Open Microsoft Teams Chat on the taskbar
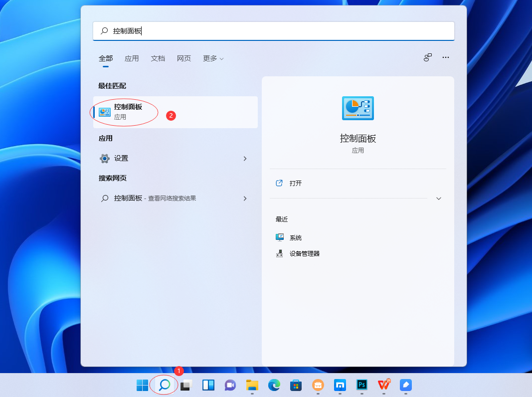This screenshot has width=532, height=397. tap(230, 385)
